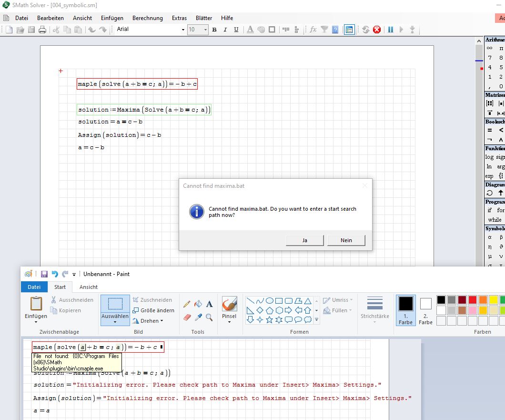Select the Magnifier tool in Paint
The image size is (505, 420).
point(210,317)
